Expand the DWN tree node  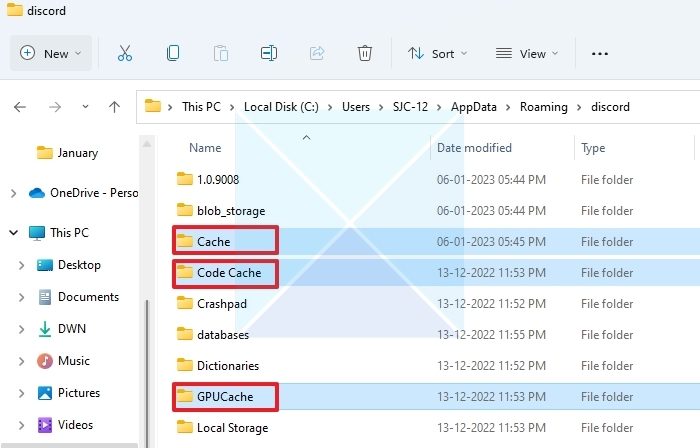pos(21,329)
